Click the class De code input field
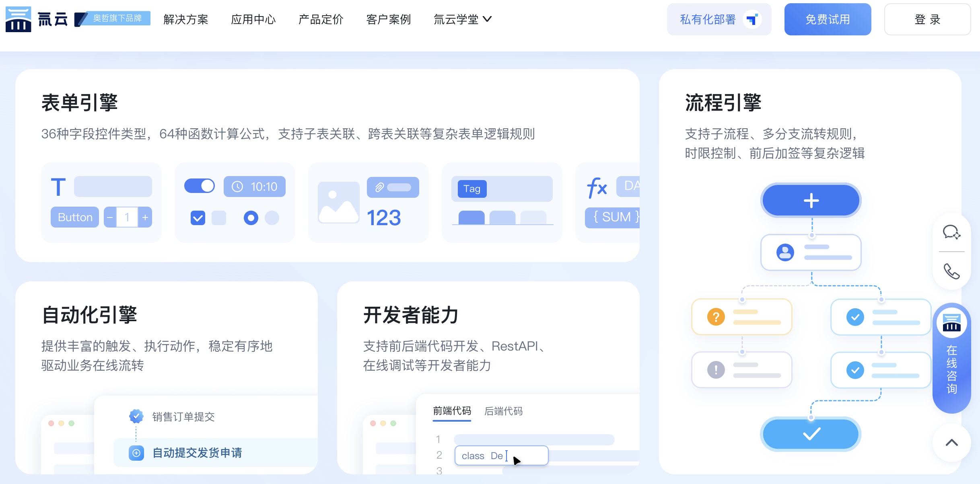980x484 pixels. (x=501, y=455)
